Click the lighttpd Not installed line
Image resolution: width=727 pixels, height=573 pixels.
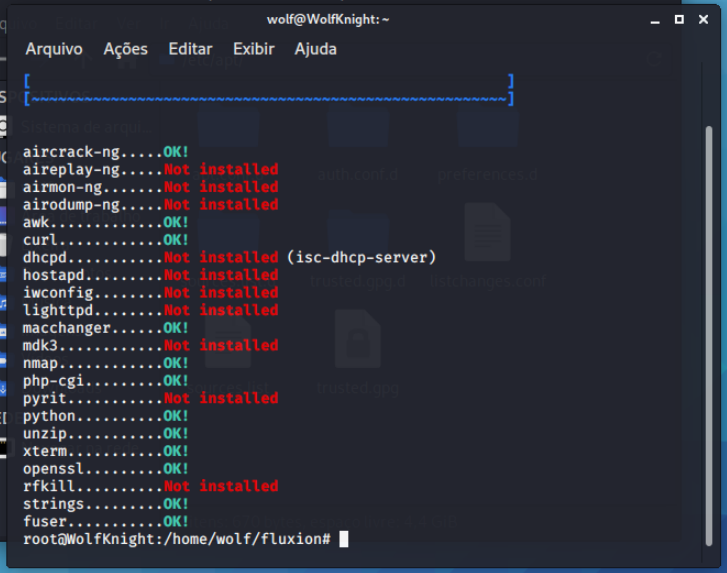coord(151,311)
